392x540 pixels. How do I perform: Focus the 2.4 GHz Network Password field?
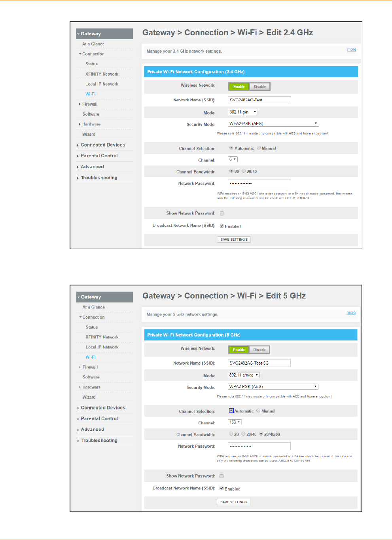pos(259,183)
